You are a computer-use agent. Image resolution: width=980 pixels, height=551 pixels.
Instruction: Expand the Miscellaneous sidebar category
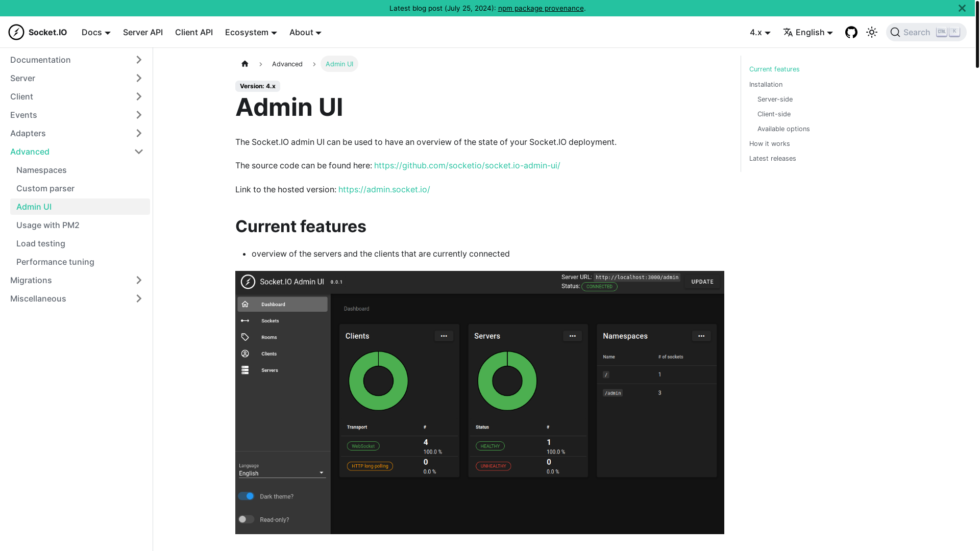pos(139,298)
